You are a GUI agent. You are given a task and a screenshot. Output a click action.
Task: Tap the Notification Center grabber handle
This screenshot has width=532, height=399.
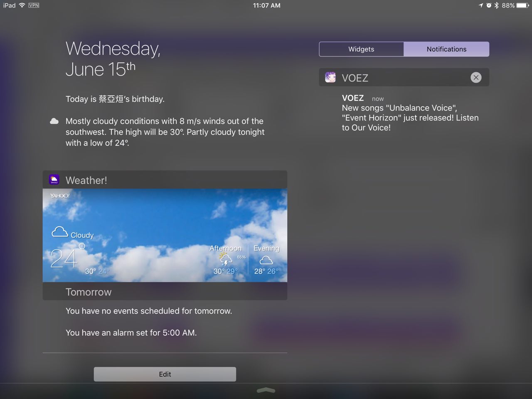click(x=266, y=390)
